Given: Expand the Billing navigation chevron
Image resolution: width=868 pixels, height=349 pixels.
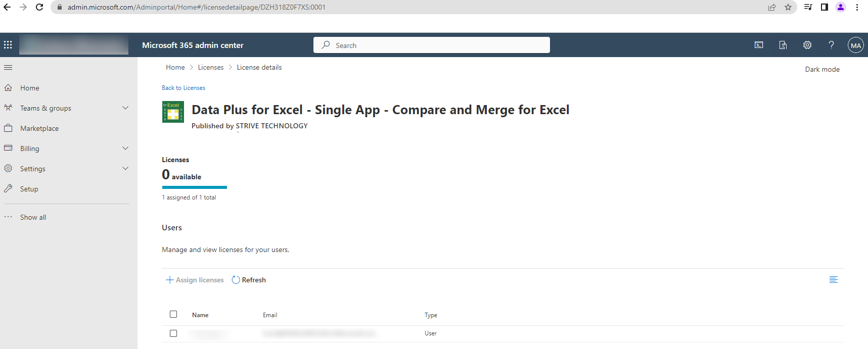Looking at the screenshot, I should [x=125, y=148].
